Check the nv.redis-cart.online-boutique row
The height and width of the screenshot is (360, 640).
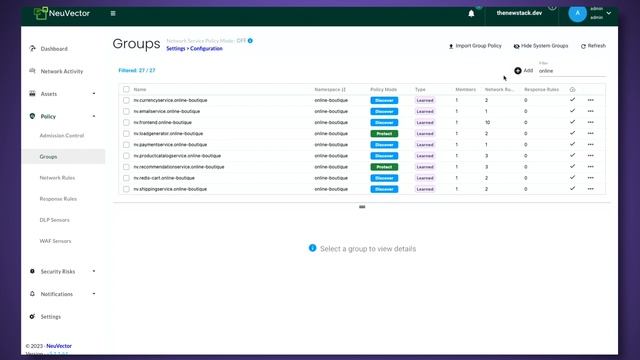126,178
